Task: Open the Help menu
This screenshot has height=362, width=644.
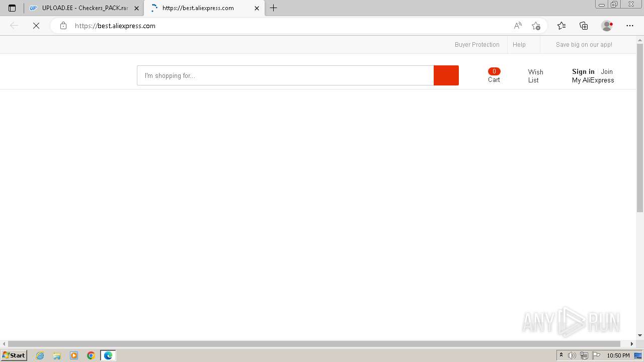Action: click(x=519, y=45)
